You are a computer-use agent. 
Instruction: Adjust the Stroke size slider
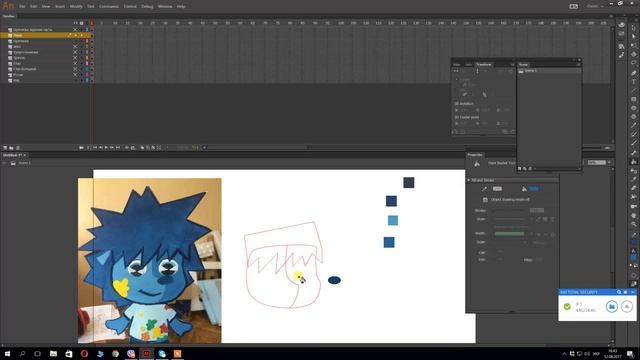(510, 211)
